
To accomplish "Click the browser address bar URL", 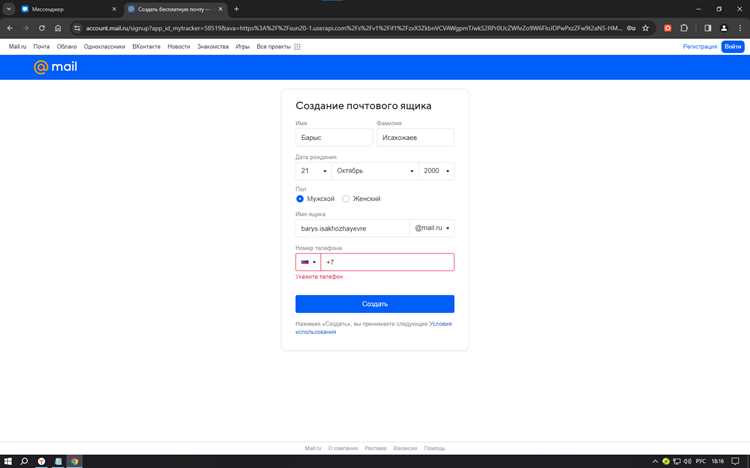I will (354, 28).
